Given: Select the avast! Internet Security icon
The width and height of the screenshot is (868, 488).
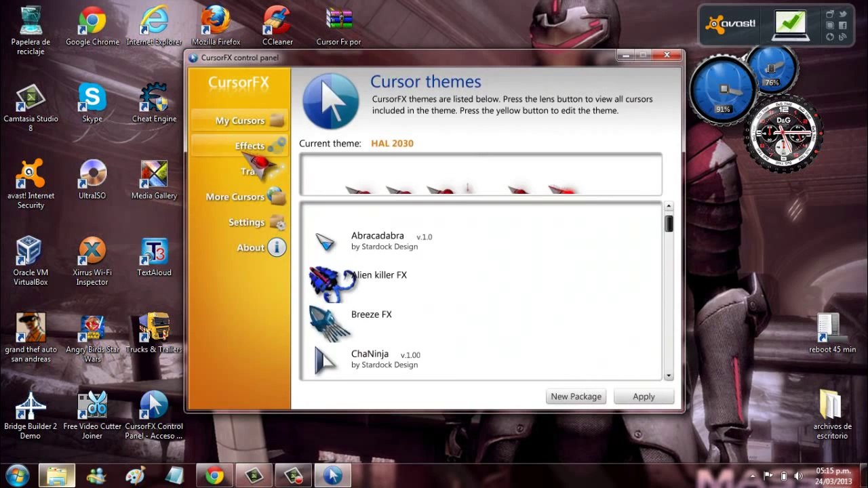Looking at the screenshot, I should (x=31, y=185).
